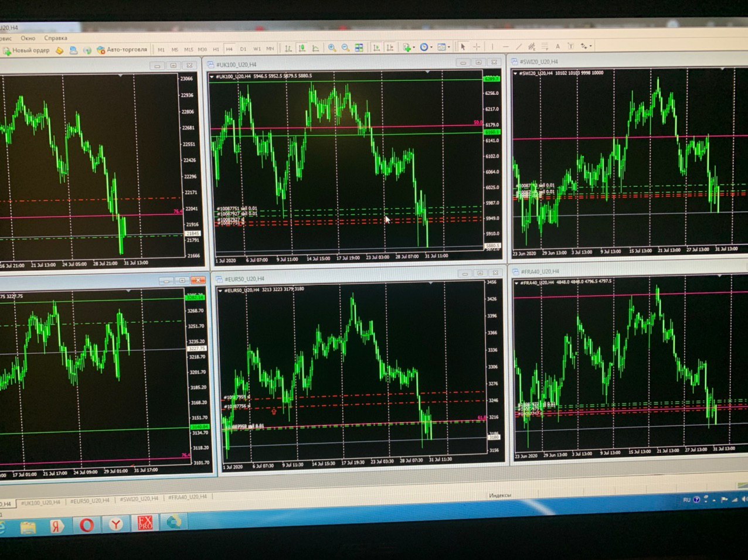Open the Окно menu

coord(28,38)
